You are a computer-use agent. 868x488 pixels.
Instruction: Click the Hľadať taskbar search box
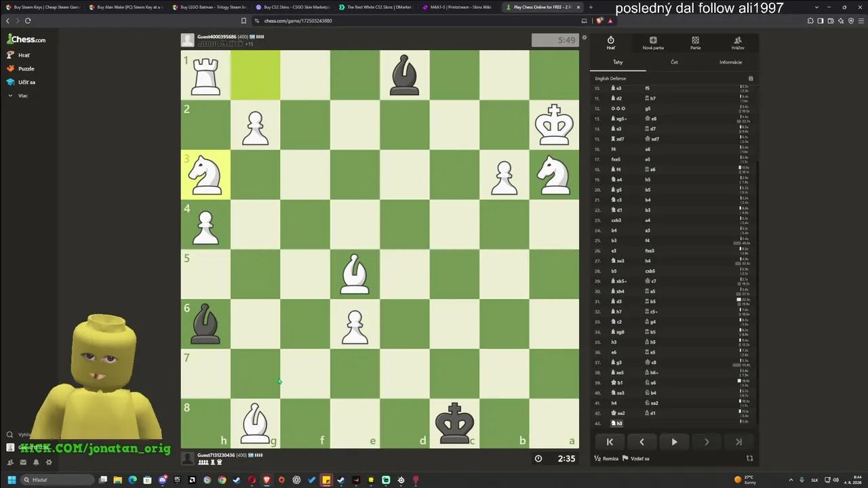(57, 480)
